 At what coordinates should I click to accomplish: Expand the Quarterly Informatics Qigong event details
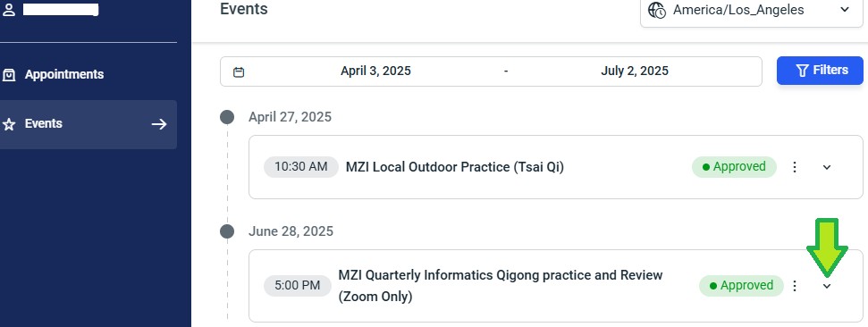pyautogui.click(x=827, y=286)
